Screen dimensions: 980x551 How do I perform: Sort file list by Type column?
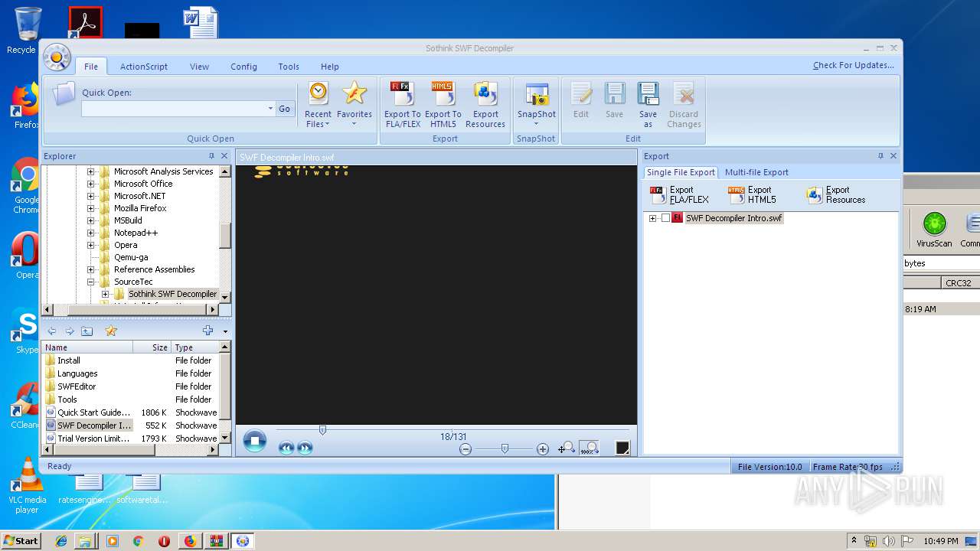(x=195, y=347)
